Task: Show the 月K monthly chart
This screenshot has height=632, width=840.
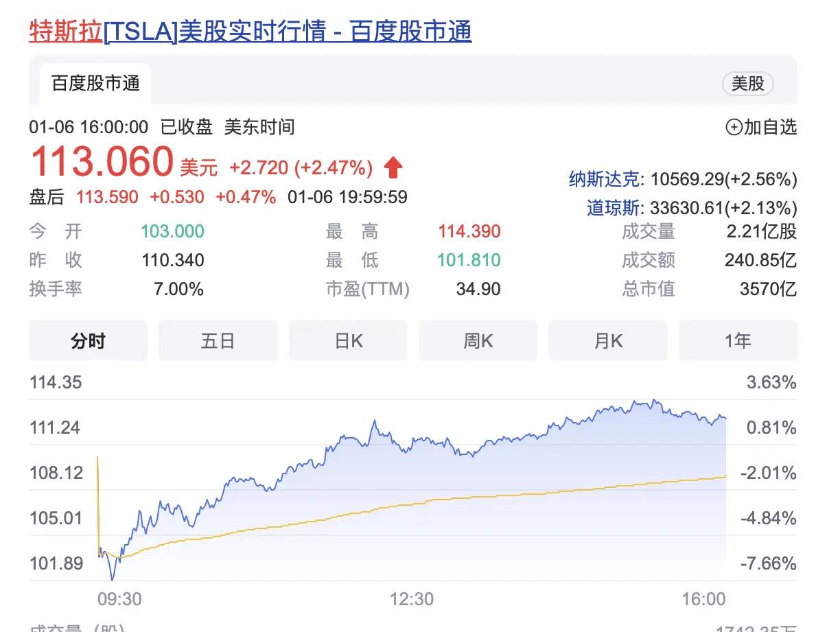Action: pyautogui.click(x=608, y=340)
